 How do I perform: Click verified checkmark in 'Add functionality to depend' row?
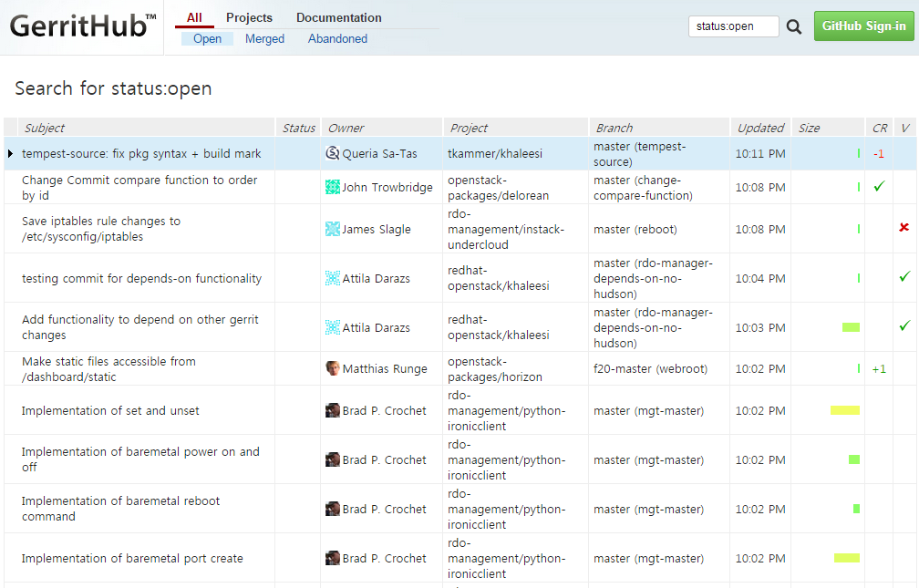[x=905, y=326]
